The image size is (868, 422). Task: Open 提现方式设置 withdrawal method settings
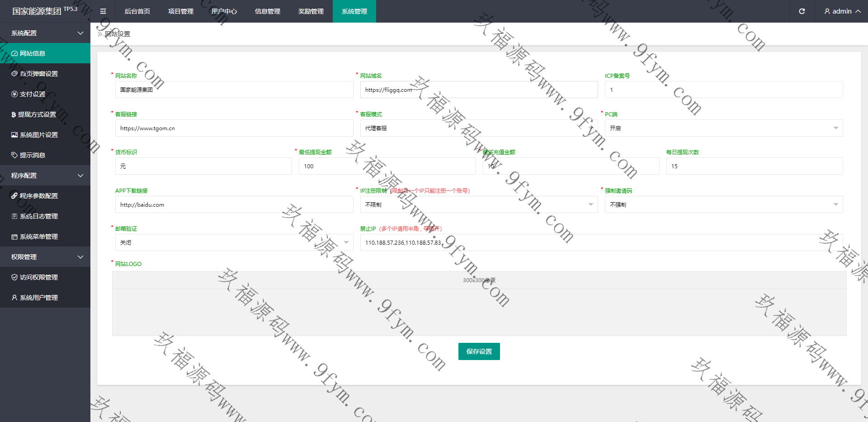click(x=37, y=114)
